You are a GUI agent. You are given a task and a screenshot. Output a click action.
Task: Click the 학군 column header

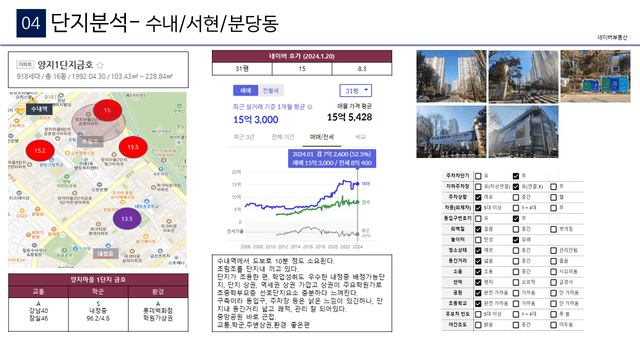(x=98, y=292)
